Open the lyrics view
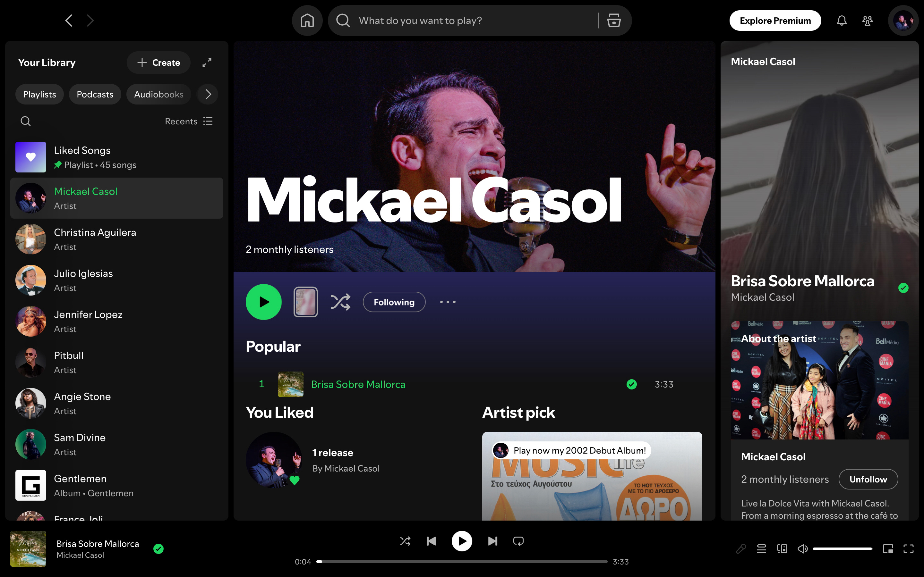Screen dimensions: 924x577 [x=741, y=549]
